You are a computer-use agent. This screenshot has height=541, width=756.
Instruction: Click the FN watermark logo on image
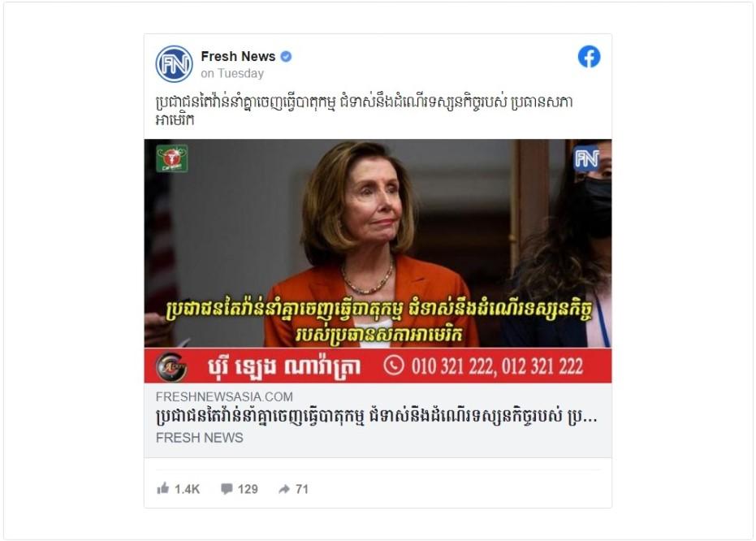click(585, 158)
